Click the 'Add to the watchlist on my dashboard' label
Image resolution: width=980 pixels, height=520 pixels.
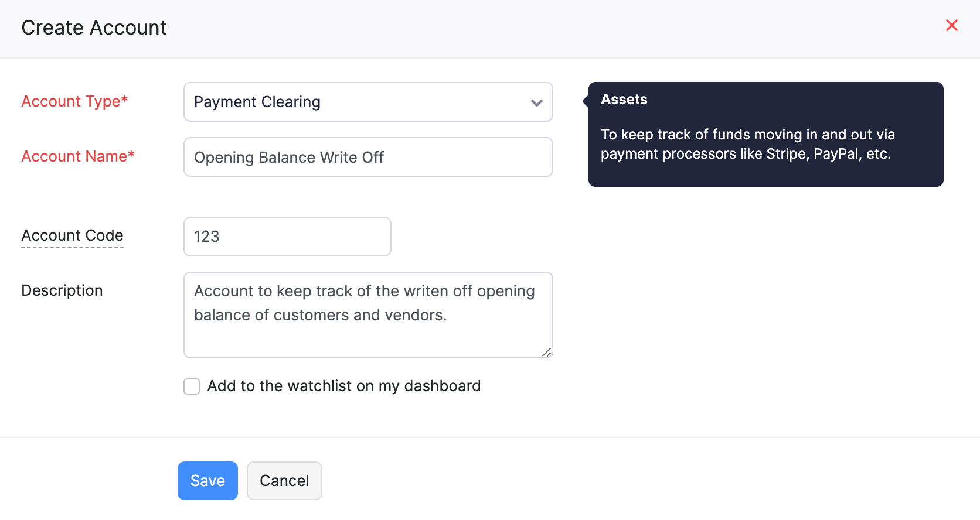pyautogui.click(x=344, y=386)
